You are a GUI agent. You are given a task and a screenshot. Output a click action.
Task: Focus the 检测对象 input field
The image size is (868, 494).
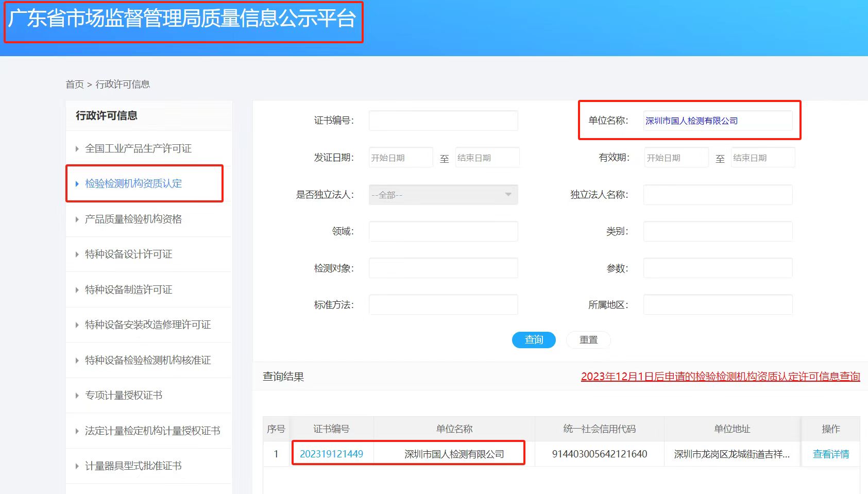[444, 268]
